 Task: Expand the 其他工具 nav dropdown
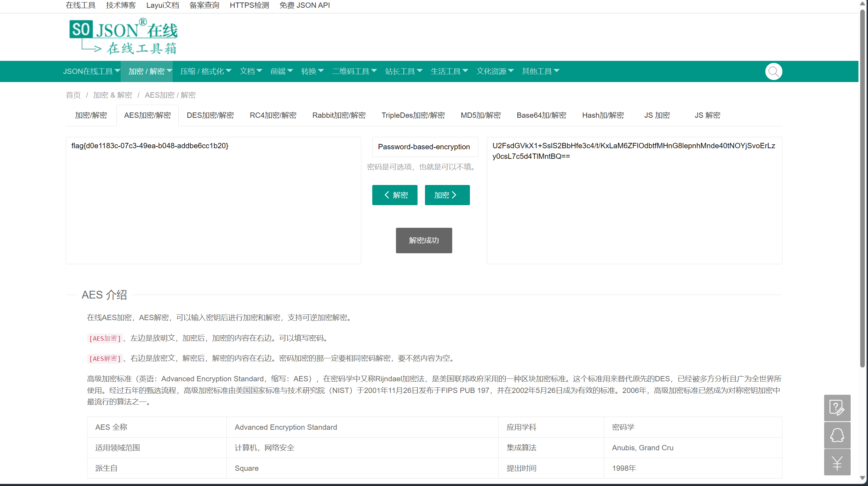[540, 71]
